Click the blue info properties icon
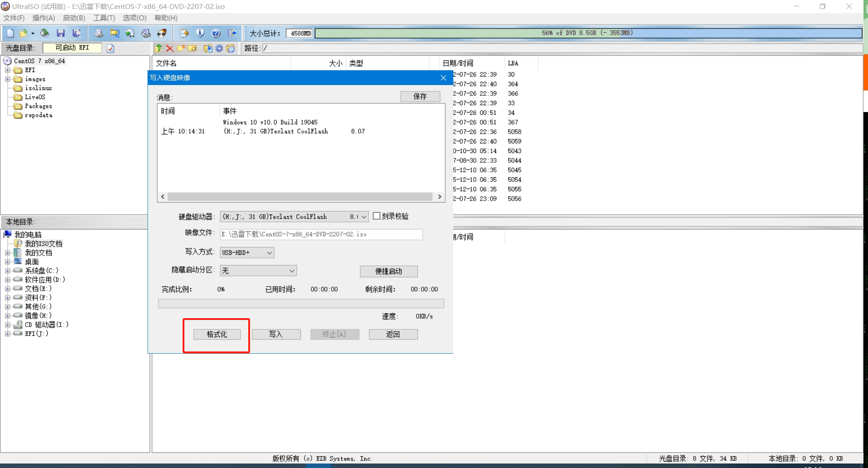This screenshot has width=868, height=468. point(200,33)
